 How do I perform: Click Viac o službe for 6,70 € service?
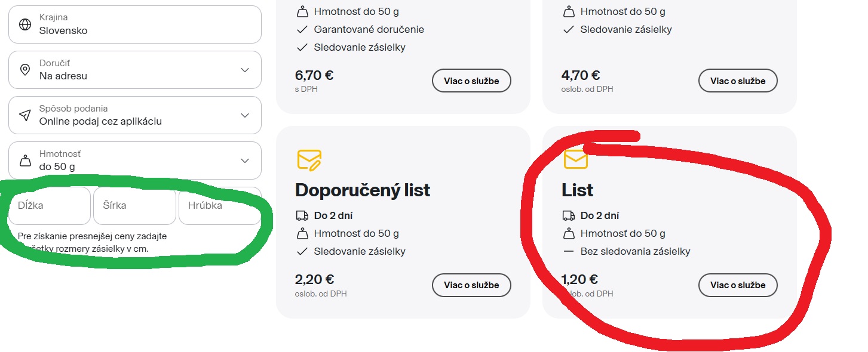pos(471,81)
